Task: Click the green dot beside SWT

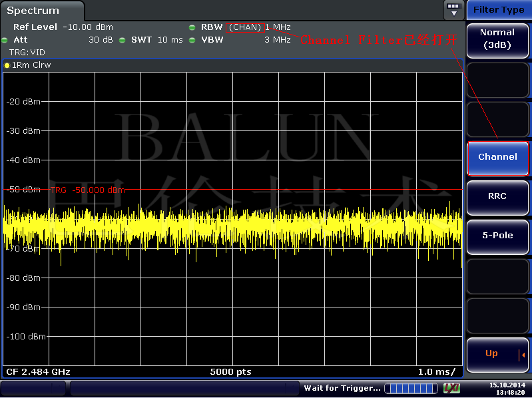Action: [123, 40]
